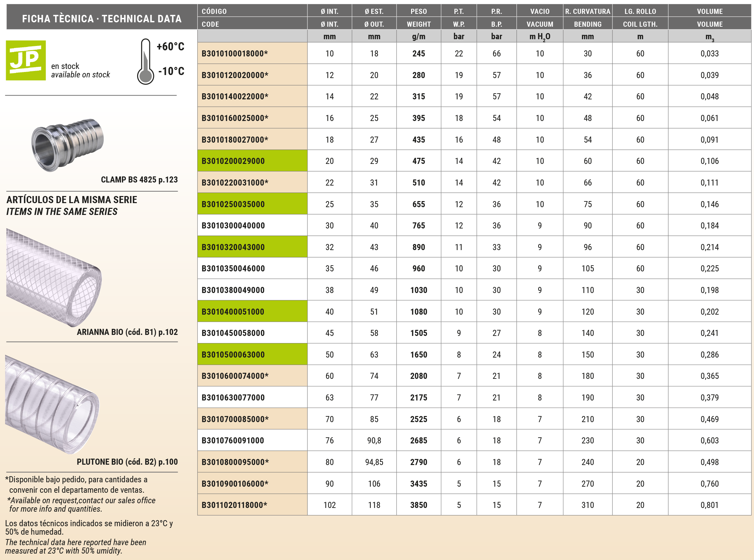Click the R. CURVATURA BENDING column header
Screen dimensions: 754x560
coord(587,18)
